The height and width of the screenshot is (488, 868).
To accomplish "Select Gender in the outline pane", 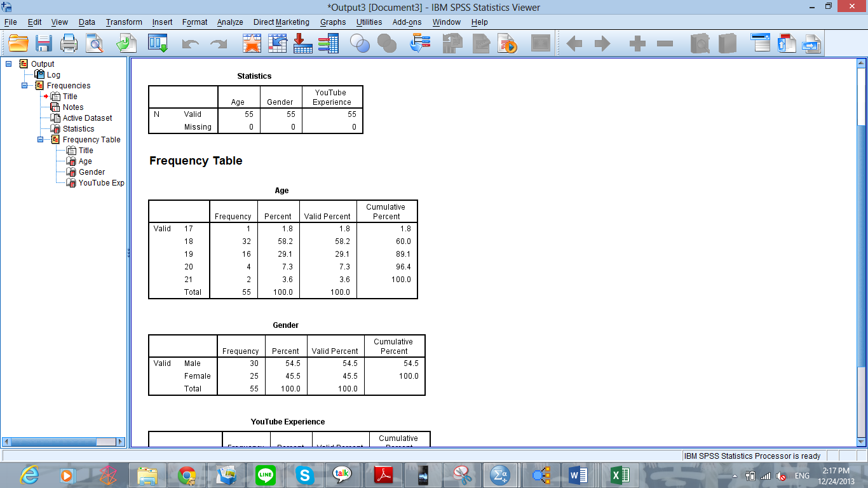I will [x=92, y=172].
